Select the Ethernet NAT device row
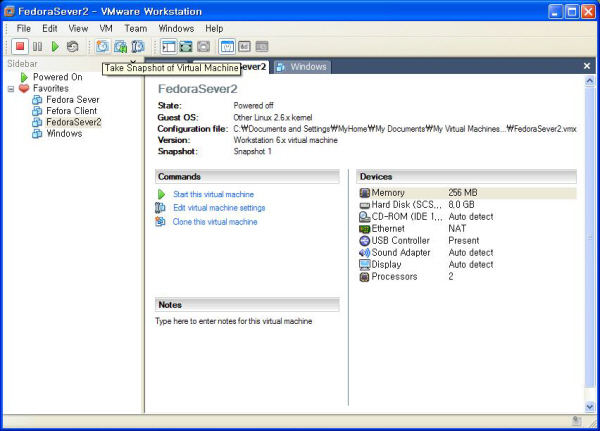Viewport: 600px width, 431px height. click(468, 229)
